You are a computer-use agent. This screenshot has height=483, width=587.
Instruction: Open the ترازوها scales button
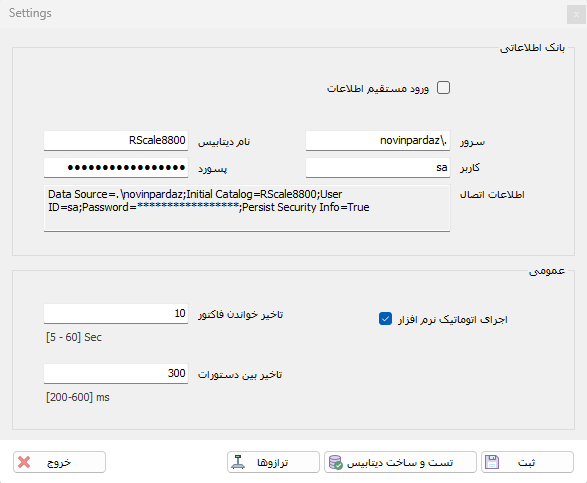[273, 462]
